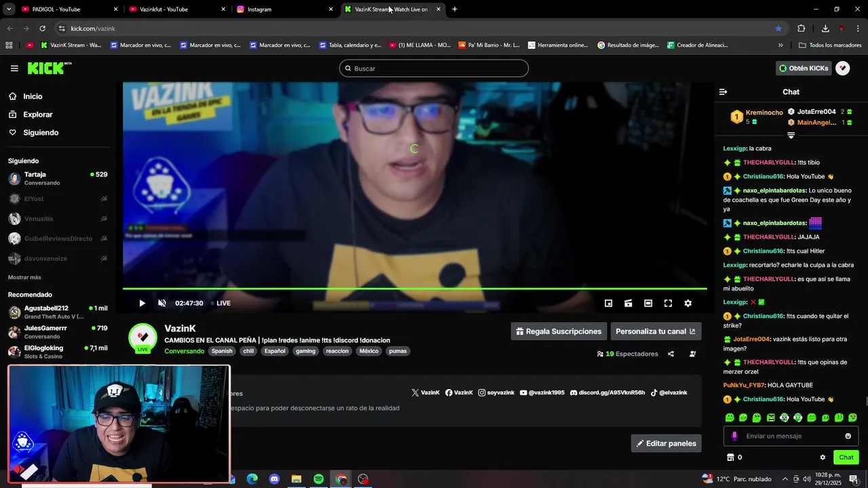Click Editar paneles button

(x=666, y=443)
